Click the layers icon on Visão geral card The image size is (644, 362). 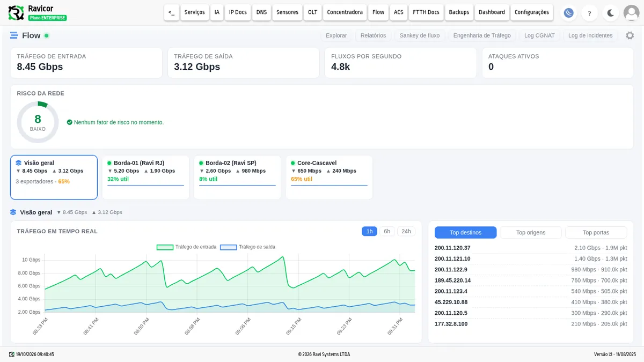click(19, 163)
